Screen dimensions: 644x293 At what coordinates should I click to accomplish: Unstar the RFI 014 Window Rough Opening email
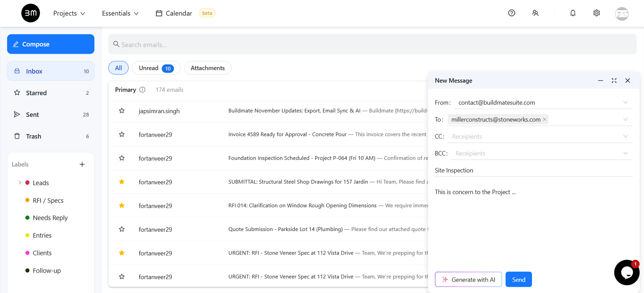[122, 206]
